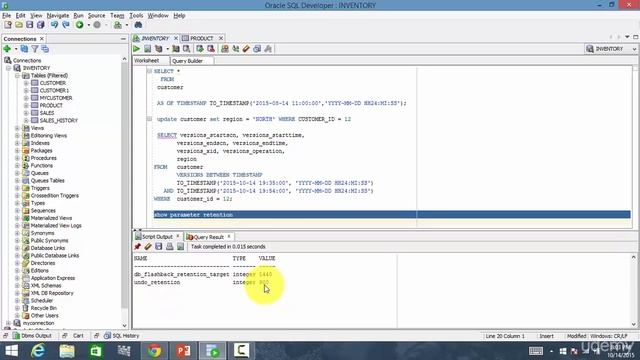The image size is (640, 360).
Task: Click the green plus New Connection icon
Action: tap(7, 49)
